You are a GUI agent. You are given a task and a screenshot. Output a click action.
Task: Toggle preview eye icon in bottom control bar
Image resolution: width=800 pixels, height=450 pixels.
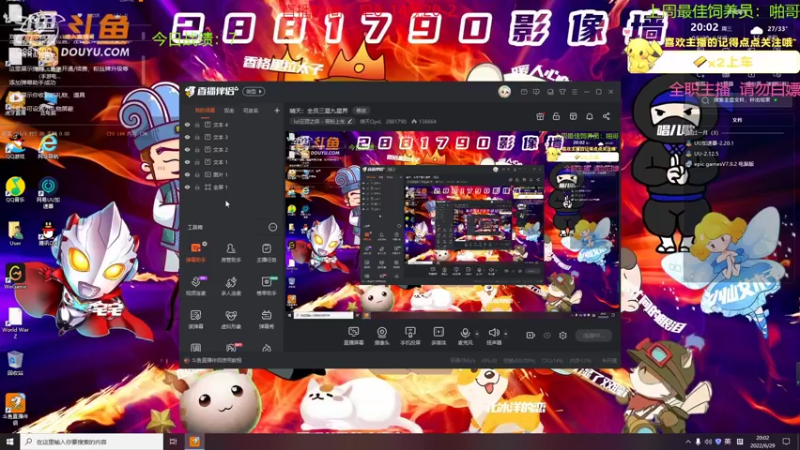(547, 335)
